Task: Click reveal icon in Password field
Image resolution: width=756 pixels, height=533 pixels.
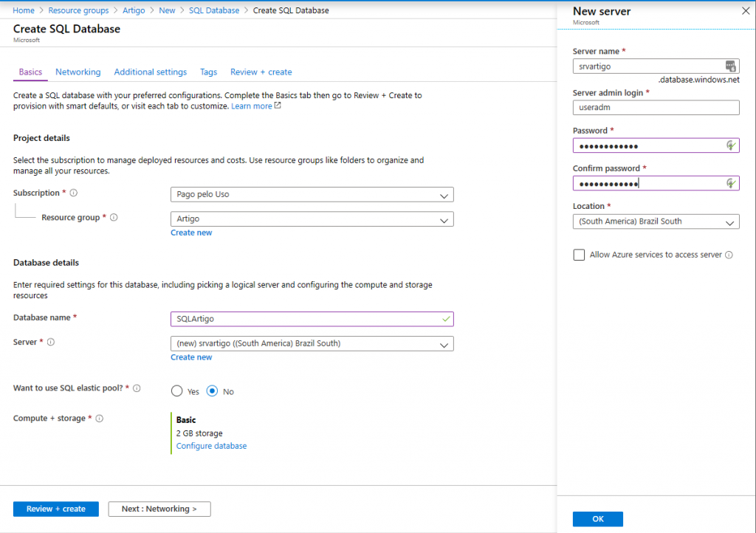Action: (731, 145)
